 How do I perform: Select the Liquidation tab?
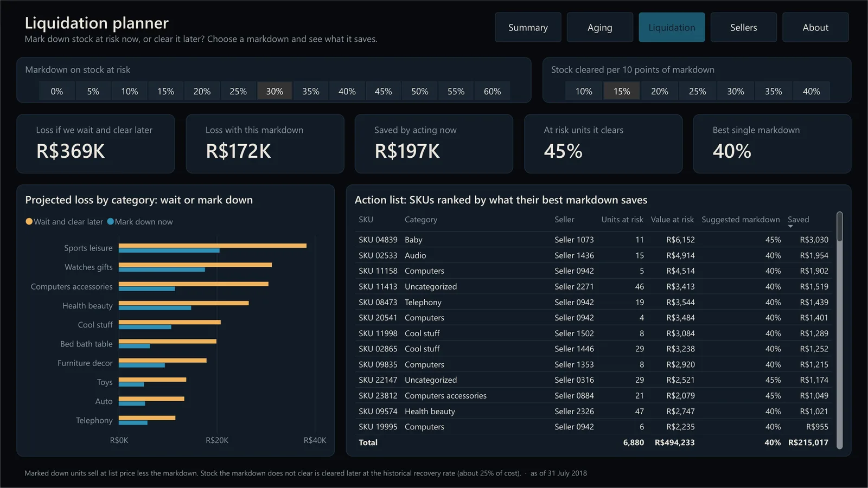(672, 27)
